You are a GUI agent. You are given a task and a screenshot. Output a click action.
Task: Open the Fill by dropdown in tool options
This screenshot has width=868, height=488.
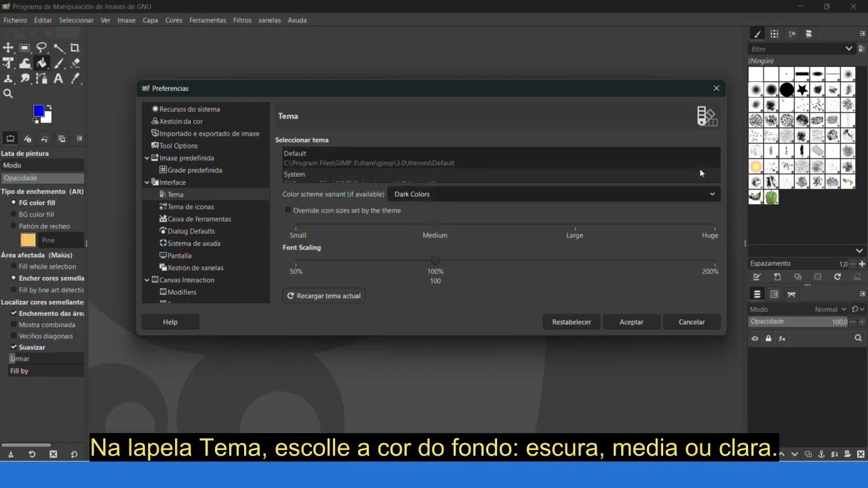pyautogui.click(x=46, y=371)
